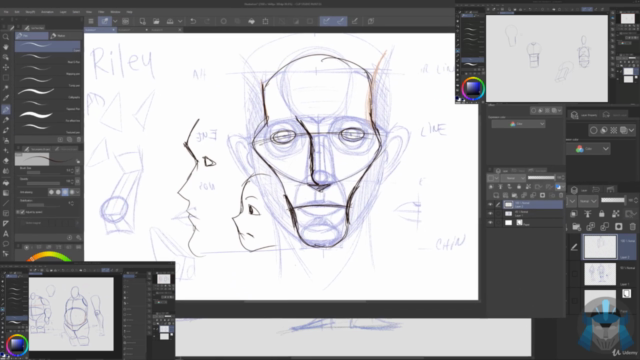640x360 pixels.
Task: Click the New document icon
Action: tap(142, 21)
